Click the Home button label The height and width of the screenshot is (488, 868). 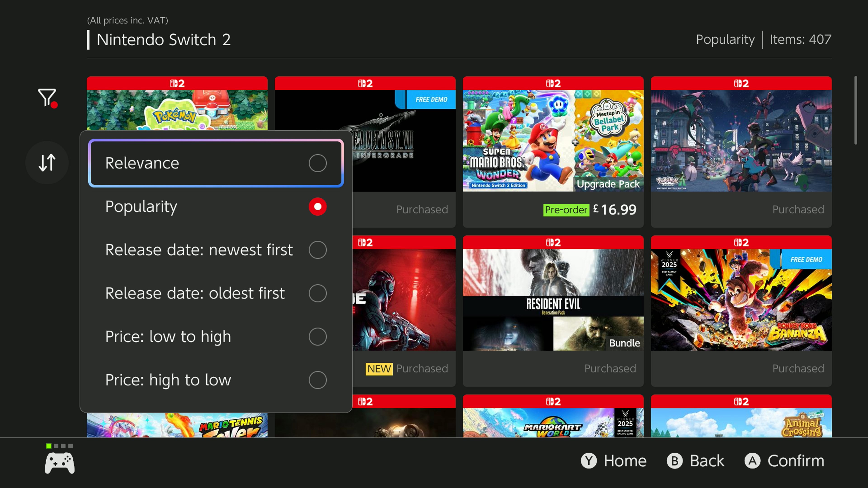pyautogui.click(x=625, y=461)
